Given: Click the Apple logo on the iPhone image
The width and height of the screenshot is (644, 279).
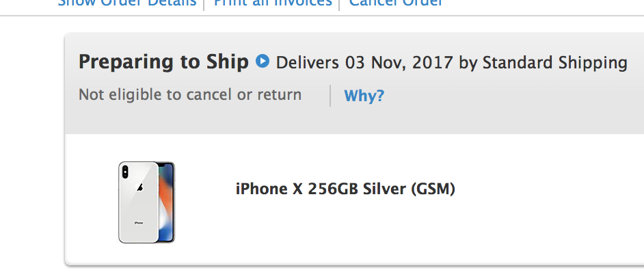Looking at the screenshot, I should pyautogui.click(x=139, y=188).
